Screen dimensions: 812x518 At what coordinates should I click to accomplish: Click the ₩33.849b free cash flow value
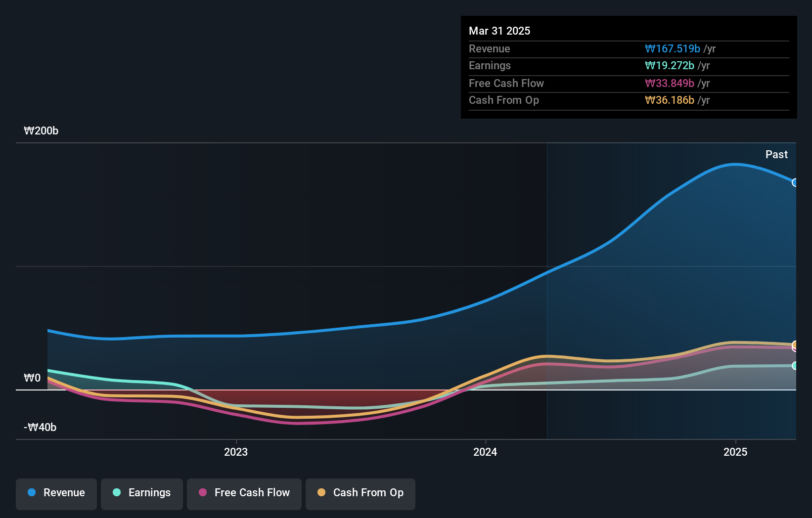[670, 83]
